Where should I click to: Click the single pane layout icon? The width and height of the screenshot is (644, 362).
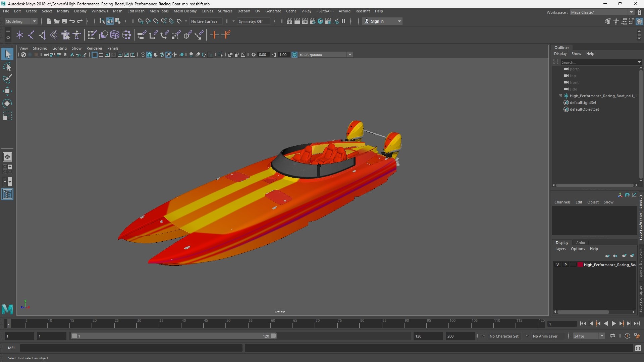(x=7, y=157)
